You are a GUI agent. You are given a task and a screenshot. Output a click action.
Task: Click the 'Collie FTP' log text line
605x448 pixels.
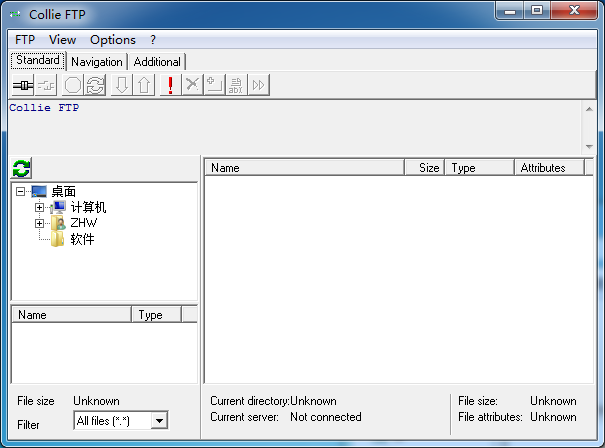point(44,108)
